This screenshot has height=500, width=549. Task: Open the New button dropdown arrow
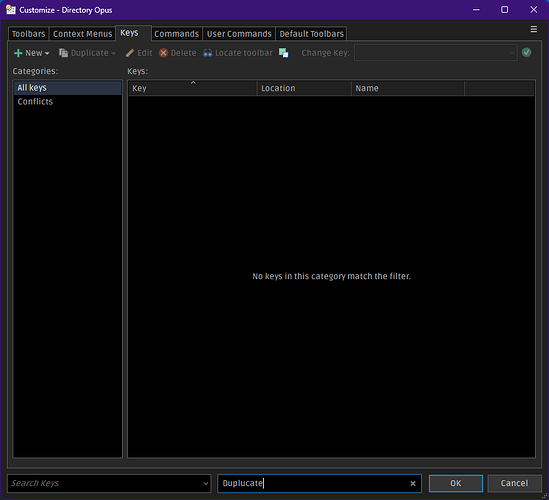tap(47, 53)
